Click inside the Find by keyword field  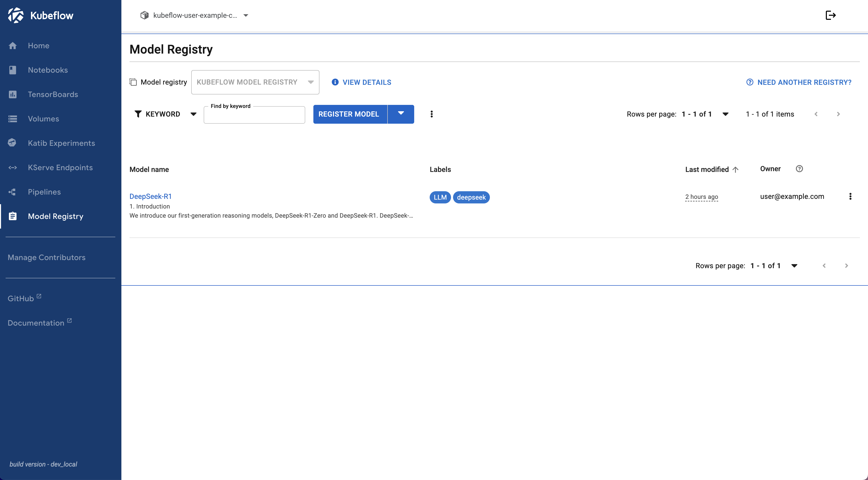(x=254, y=115)
